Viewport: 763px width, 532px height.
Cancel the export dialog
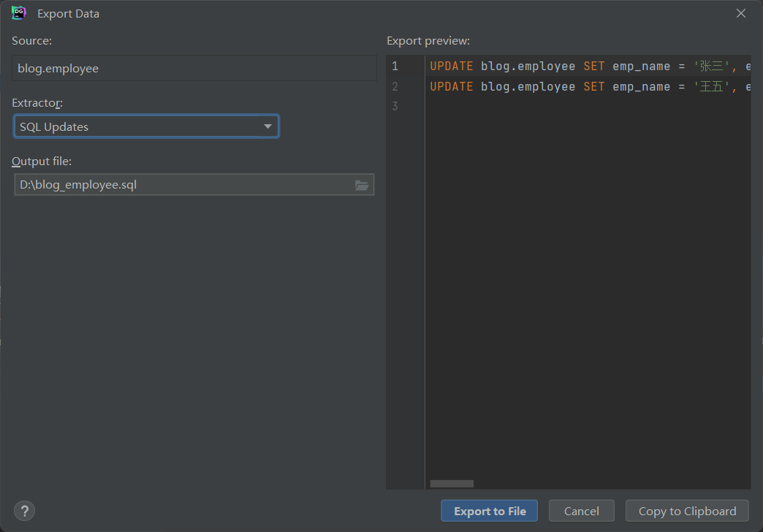pyautogui.click(x=582, y=511)
